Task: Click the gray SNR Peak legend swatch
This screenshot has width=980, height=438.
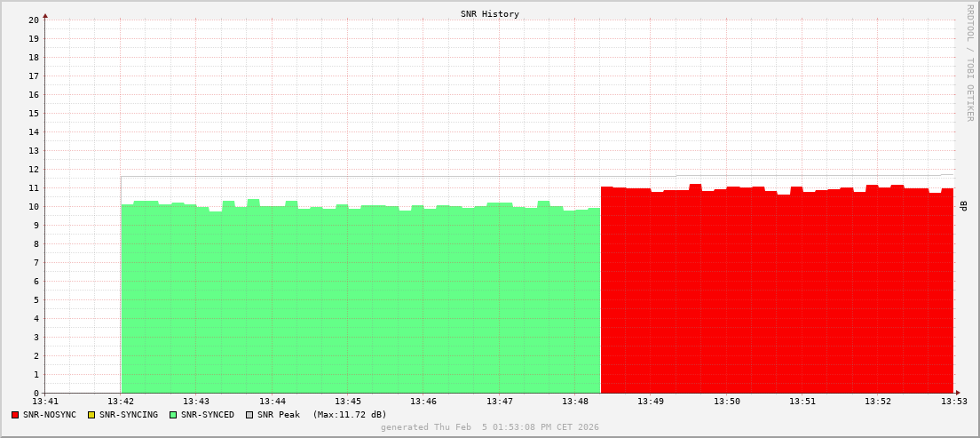Action: (x=249, y=415)
